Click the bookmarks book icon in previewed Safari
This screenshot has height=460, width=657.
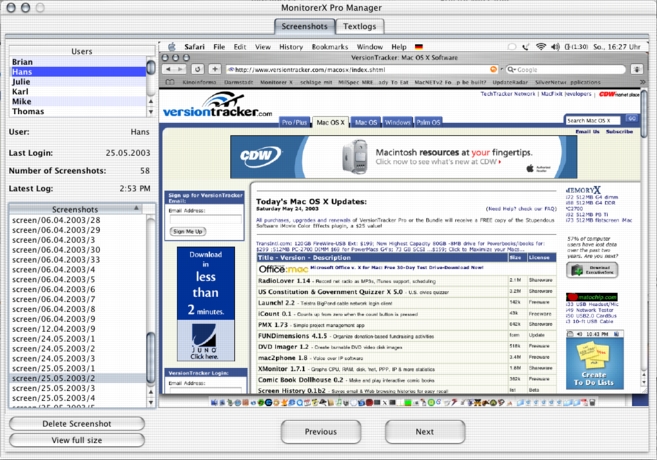[170, 82]
